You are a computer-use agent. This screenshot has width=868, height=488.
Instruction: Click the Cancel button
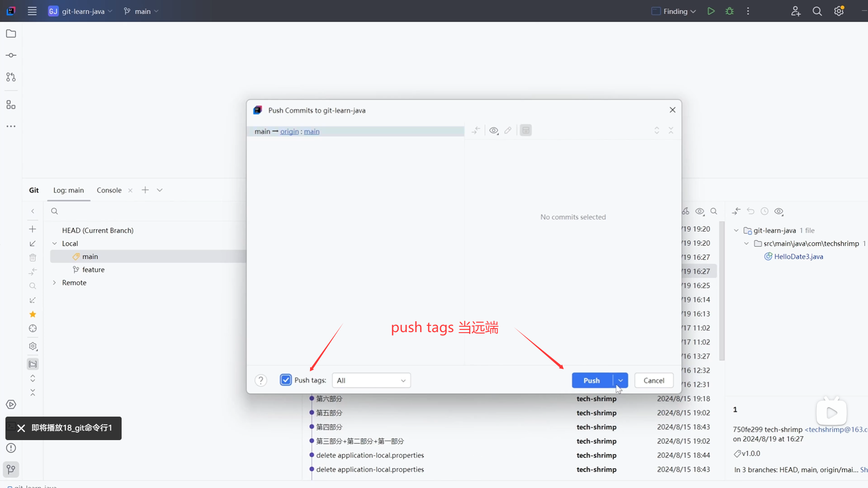point(654,380)
